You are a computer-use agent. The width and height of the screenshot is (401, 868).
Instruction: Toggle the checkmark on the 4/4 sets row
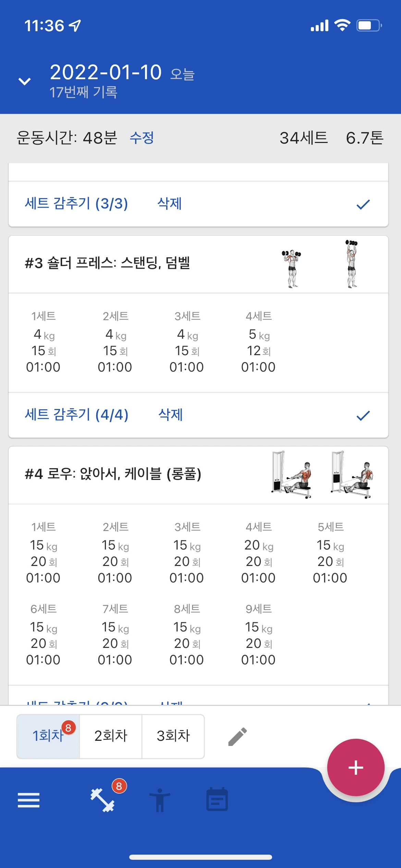click(363, 415)
